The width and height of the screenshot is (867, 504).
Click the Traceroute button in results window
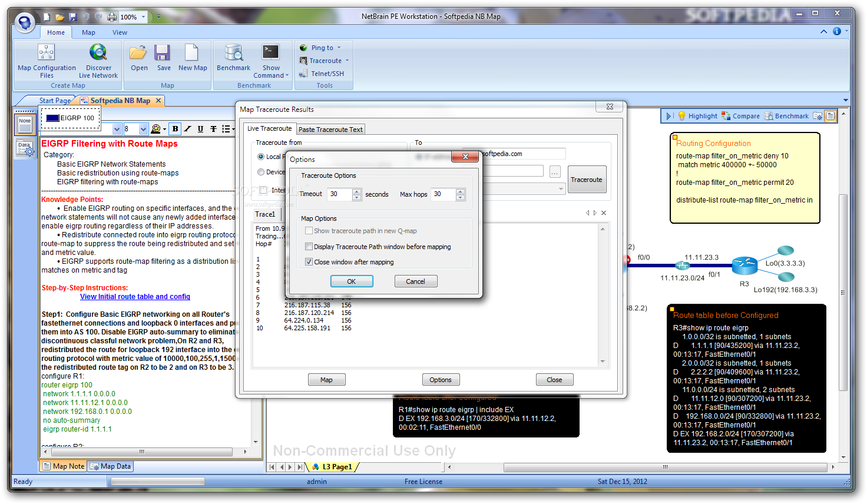pyautogui.click(x=587, y=180)
